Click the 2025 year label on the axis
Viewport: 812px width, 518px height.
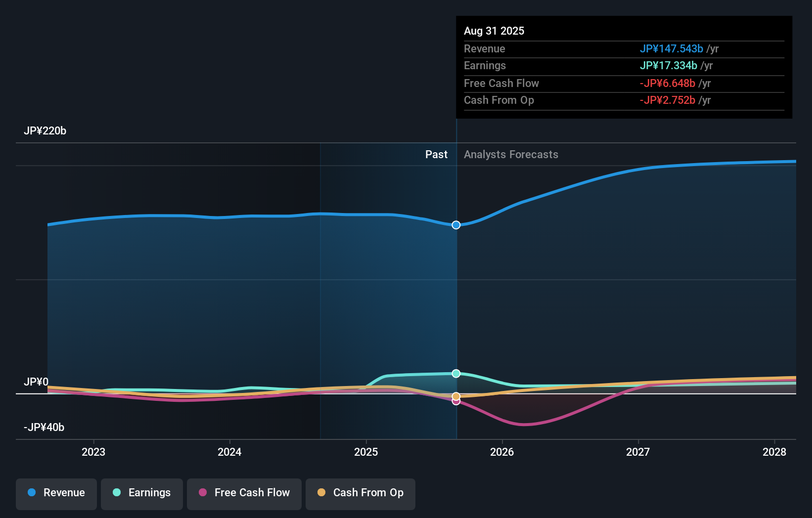point(366,451)
